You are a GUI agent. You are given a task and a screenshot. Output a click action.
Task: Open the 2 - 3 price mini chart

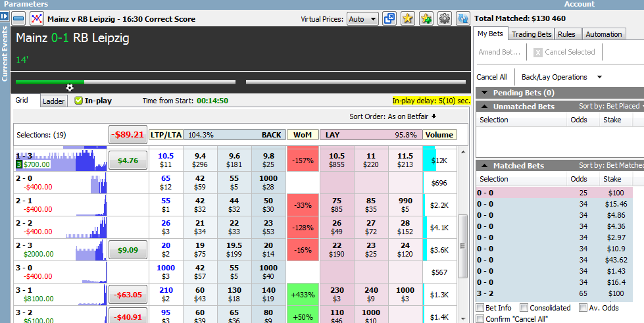[x=91, y=249]
